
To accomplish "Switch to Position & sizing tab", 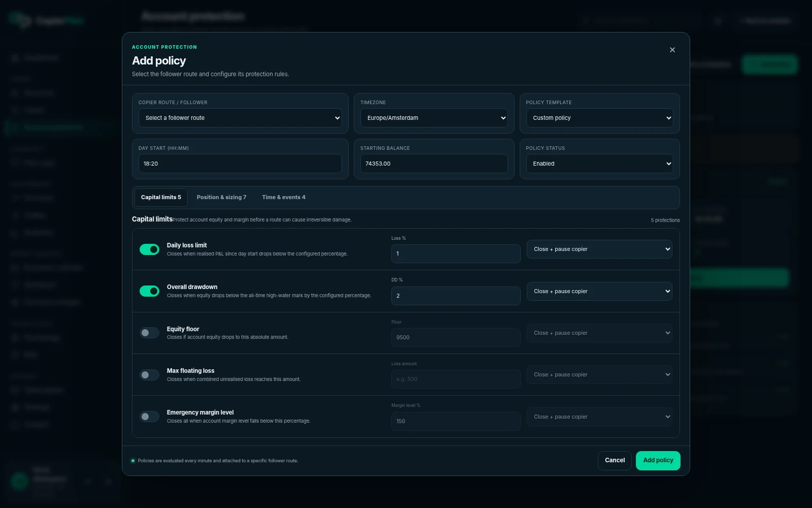I will [x=221, y=198].
